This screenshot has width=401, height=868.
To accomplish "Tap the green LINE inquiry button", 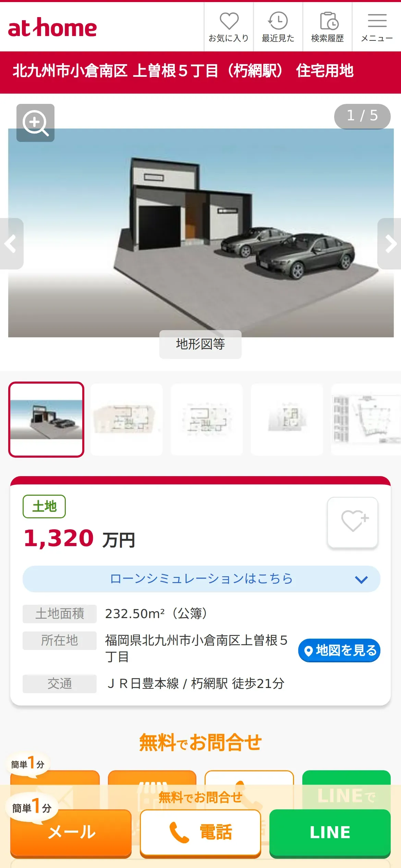I will (x=330, y=833).
